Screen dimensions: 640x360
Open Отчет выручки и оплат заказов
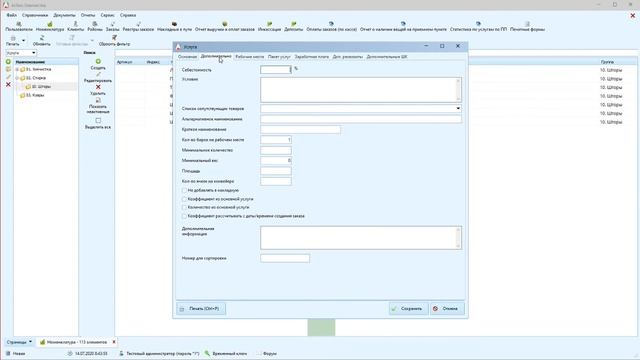pos(224,24)
